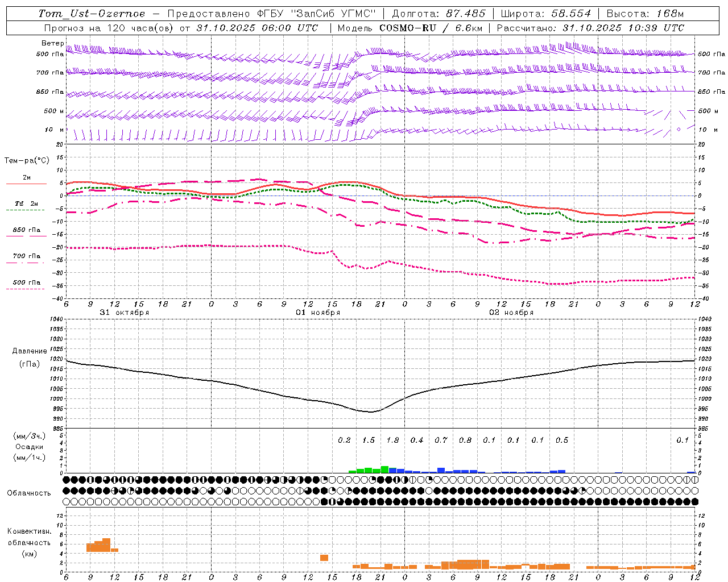Screen dimensions: 728x582
Task: Click the diamond calm-wind symbol in 10 м row
Action: [x=679, y=130]
